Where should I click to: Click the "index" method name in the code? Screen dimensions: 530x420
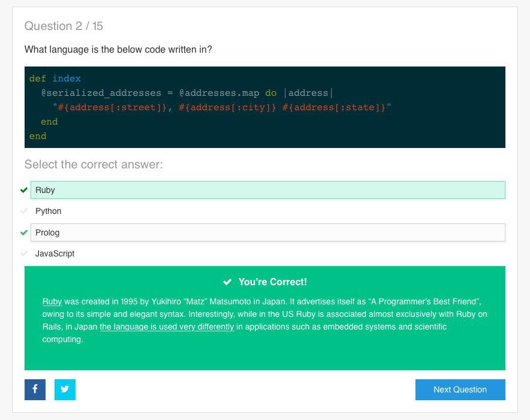(67, 78)
